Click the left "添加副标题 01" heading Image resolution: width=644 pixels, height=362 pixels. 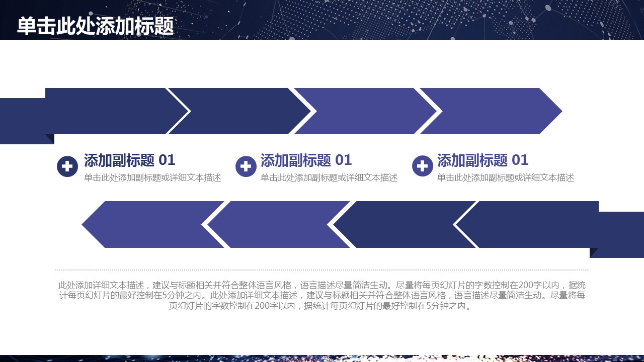(129, 160)
